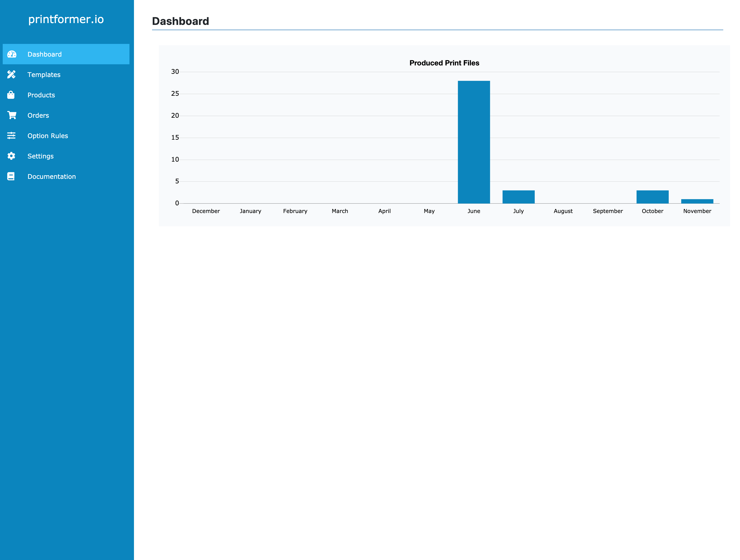Click the June bar in the chart
The width and height of the screenshot is (740, 560).
tap(474, 142)
